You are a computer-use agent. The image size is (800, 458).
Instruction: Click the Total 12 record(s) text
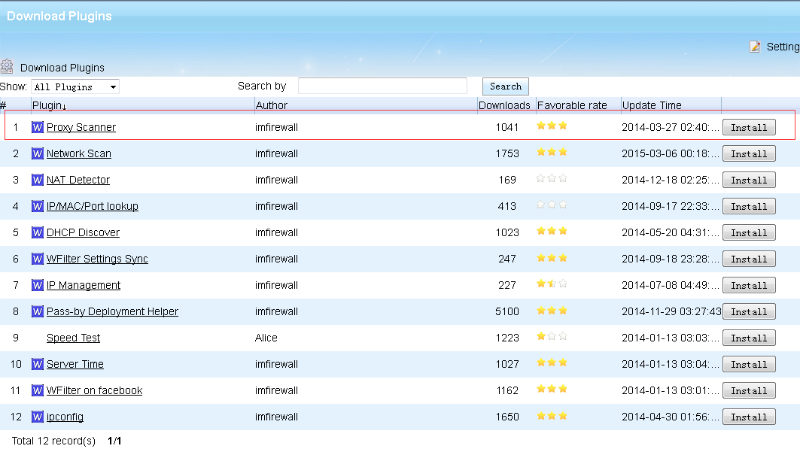tap(54, 441)
